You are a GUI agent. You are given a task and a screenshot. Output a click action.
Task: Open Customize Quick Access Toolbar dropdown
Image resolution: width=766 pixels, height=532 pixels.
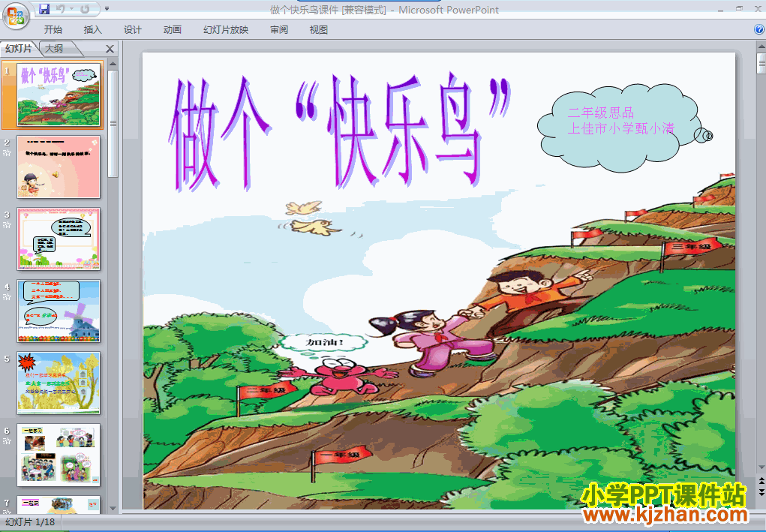tap(107, 9)
